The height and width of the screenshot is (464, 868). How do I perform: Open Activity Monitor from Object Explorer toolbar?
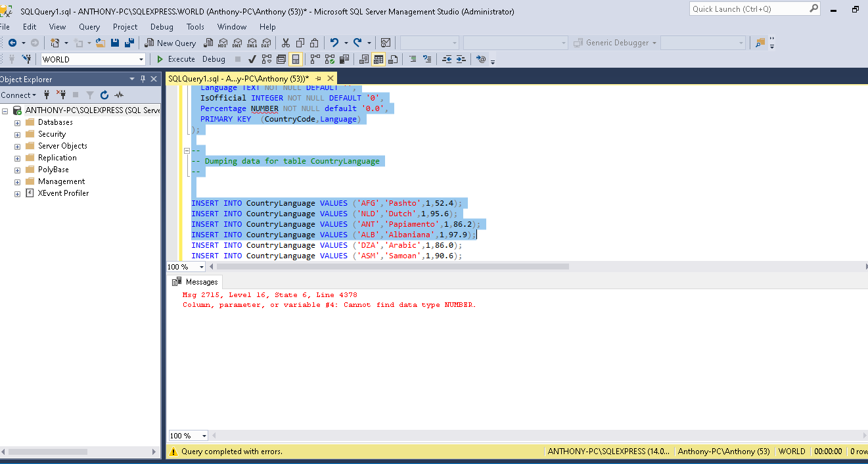(119, 95)
